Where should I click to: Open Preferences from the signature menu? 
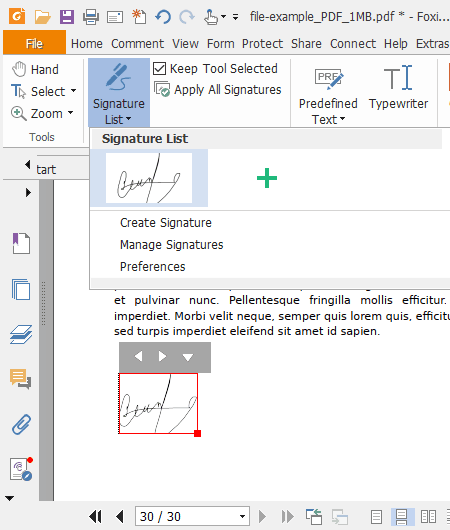(x=152, y=267)
